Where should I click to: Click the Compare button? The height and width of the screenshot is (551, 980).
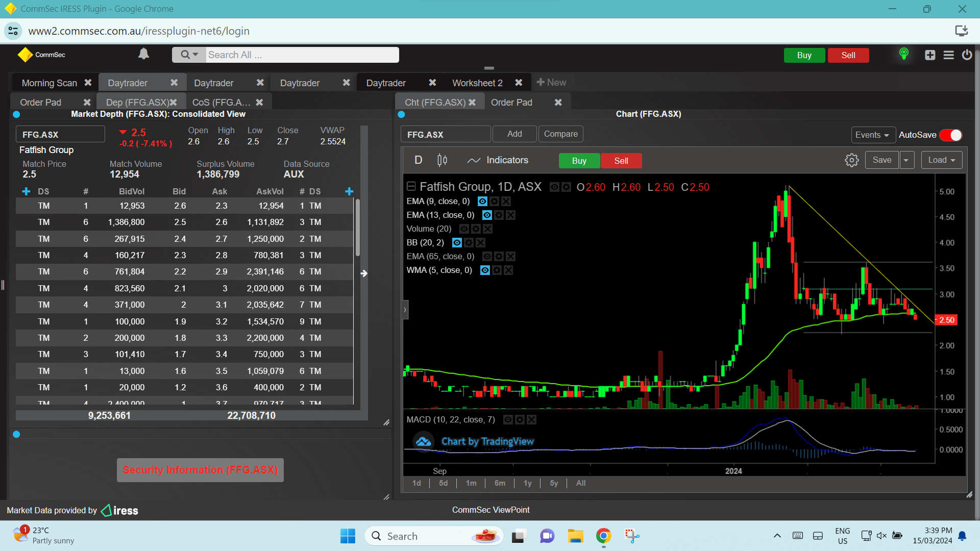(x=560, y=134)
